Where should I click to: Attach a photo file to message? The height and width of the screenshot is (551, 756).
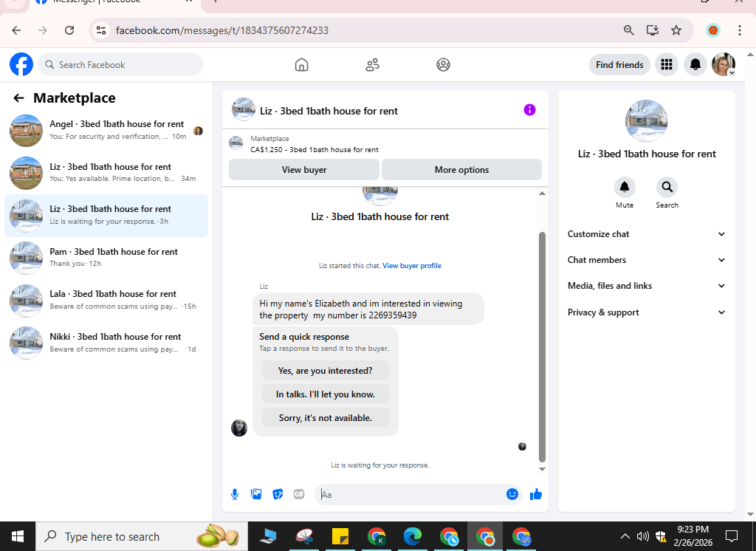(x=256, y=494)
